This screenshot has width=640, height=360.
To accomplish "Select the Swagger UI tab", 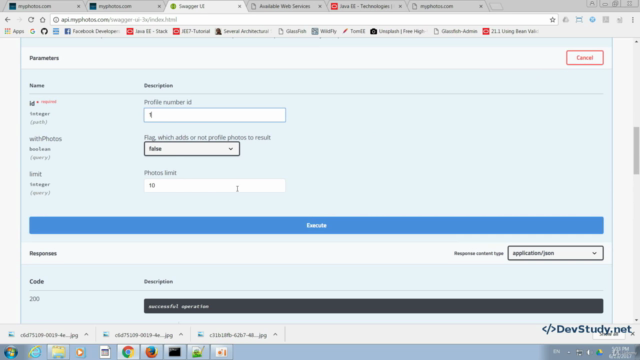I will (x=204, y=6).
